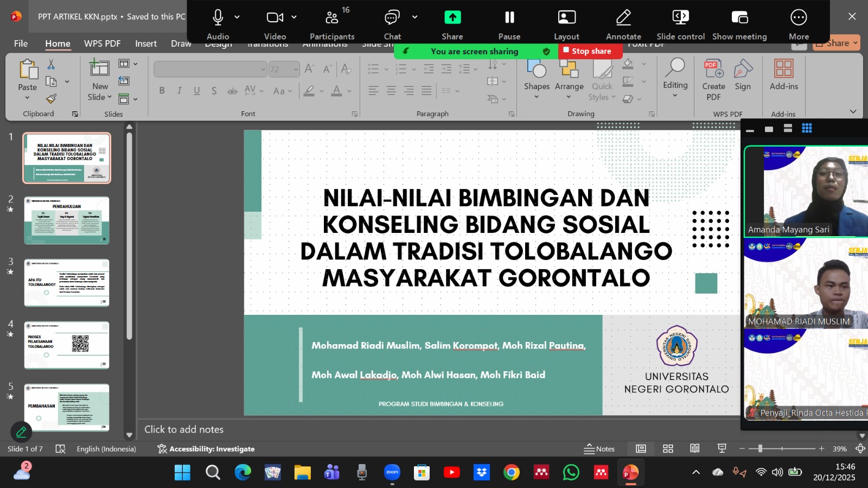Viewport: 868px width, 488px height.
Task: Open Reading View from status bar
Action: (694, 449)
